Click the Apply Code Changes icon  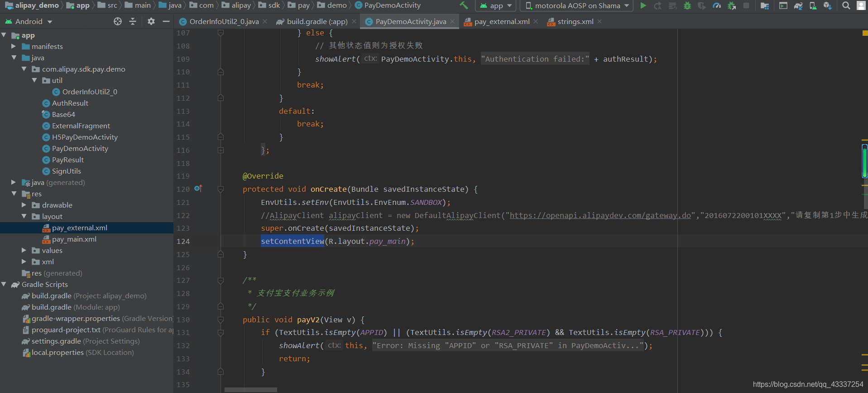(x=673, y=5)
